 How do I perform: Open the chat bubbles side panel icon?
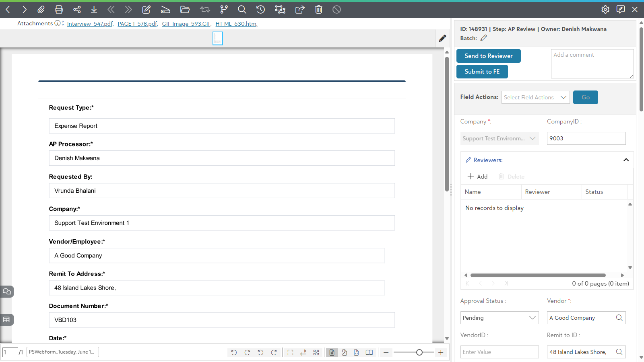point(7,291)
